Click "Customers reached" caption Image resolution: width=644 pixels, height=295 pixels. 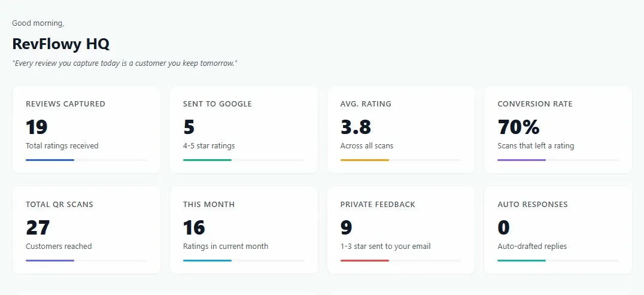(59, 247)
